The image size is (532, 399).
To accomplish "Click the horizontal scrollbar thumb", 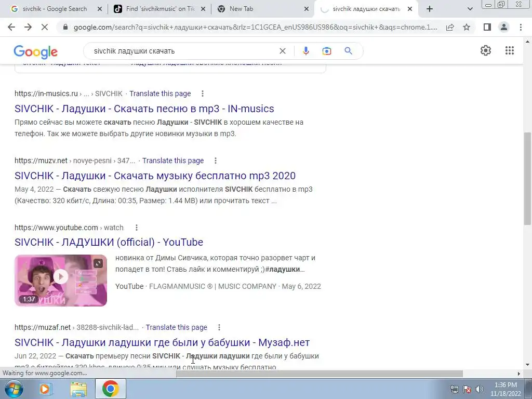I will tap(320, 374).
